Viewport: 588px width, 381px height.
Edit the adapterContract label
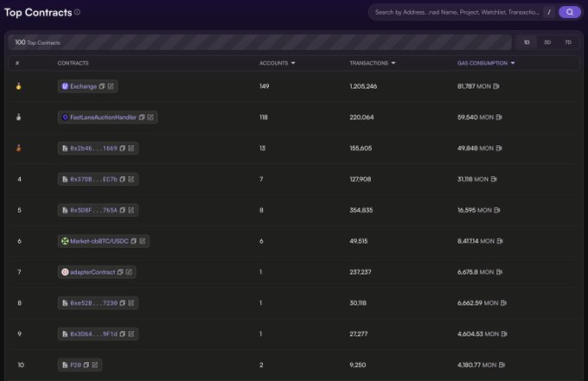pyautogui.click(x=129, y=272)
